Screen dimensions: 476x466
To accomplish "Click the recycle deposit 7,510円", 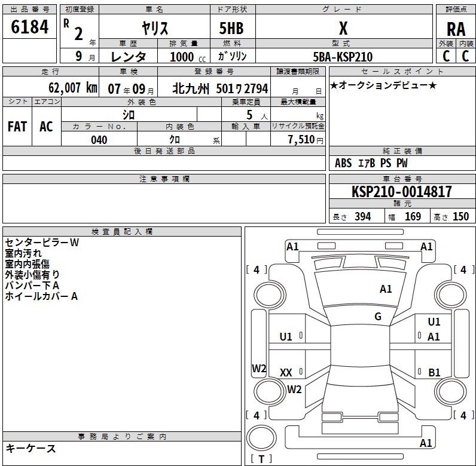I will pos(306,140).
